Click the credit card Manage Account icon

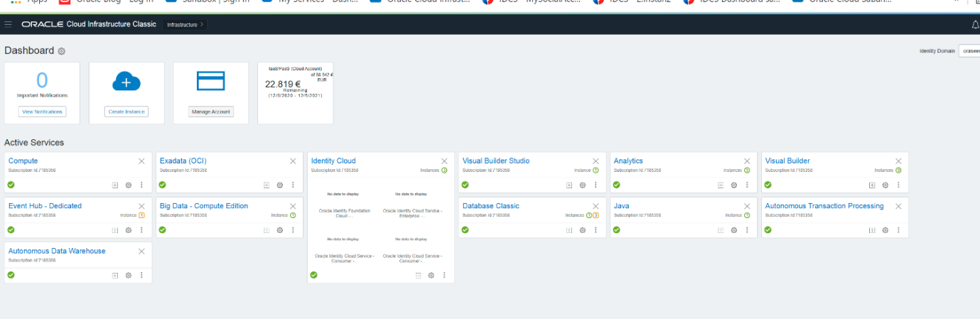pyautogui.click(x=211, y=81)
